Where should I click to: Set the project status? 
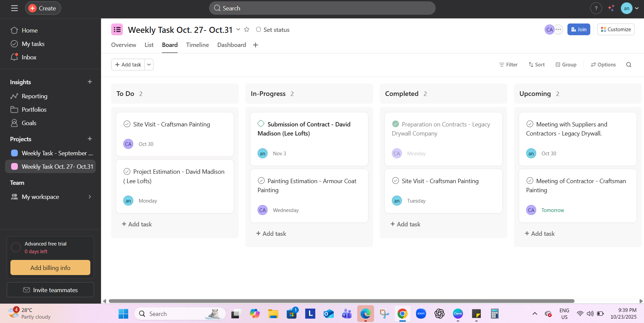tap(273, 30)
